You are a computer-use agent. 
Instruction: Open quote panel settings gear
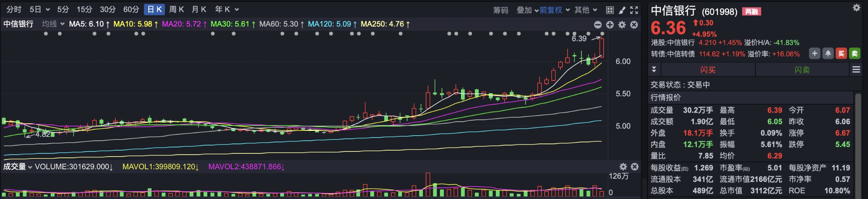pyautogui.click(x=857, y=8)
